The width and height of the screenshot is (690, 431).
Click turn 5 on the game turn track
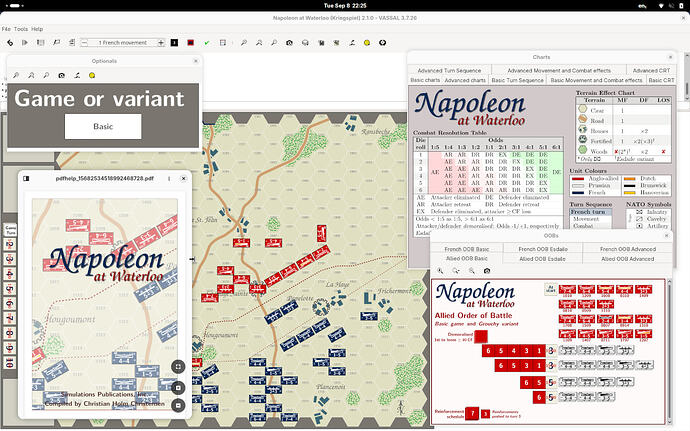coord(10,289)
